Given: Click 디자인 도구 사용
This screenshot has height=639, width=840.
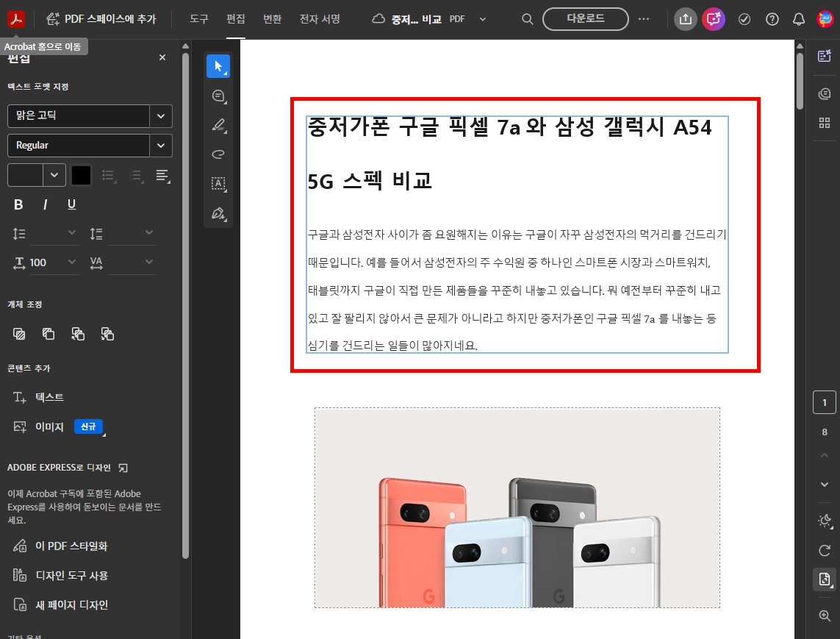Looking at the screenshot, I should [60, 575].
